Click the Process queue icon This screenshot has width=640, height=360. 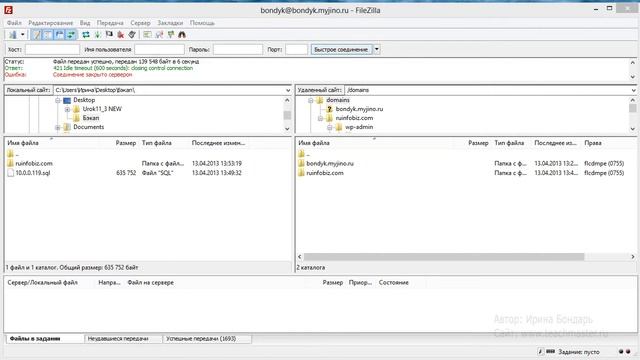point(98,35)
